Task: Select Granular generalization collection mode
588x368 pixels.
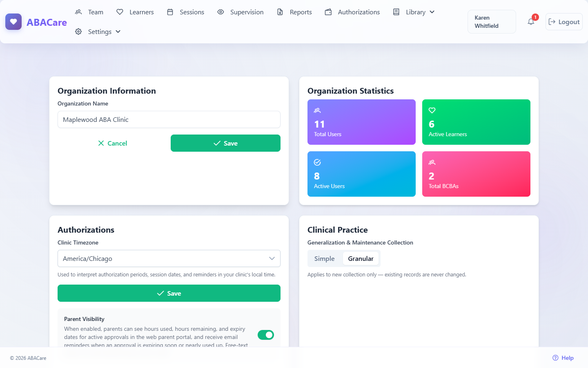Action: (x=361, y=258)
